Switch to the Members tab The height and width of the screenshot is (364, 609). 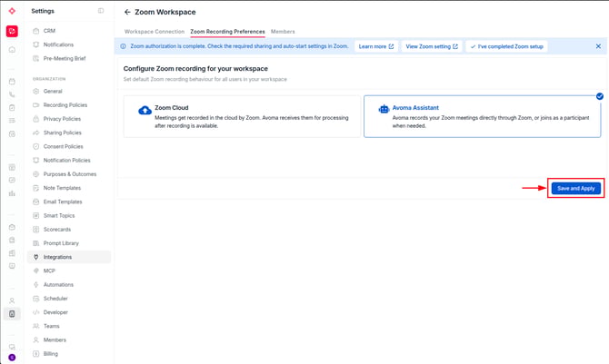283,32
